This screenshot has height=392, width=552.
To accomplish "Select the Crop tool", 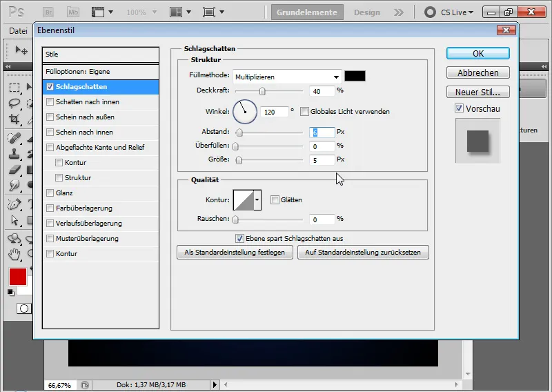I will tap(14, 119).
